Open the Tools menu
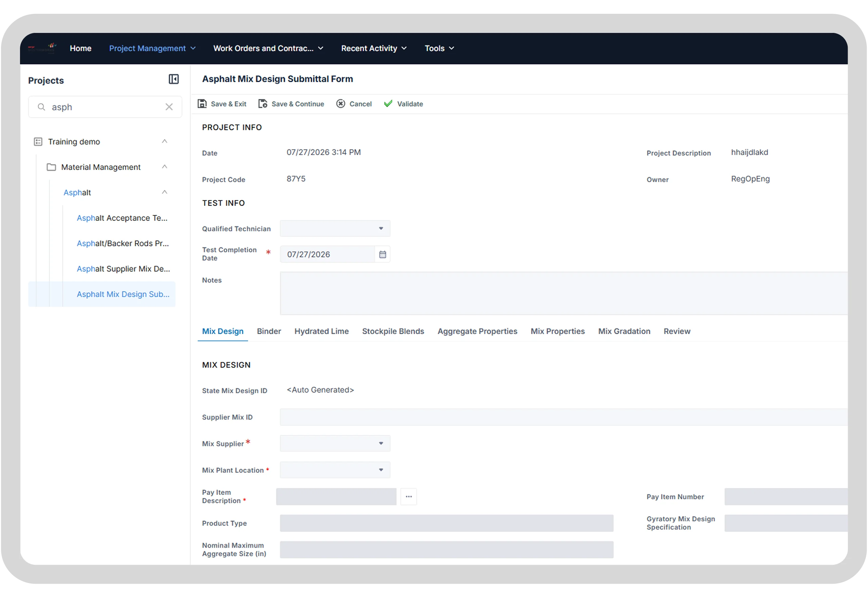Screen dimensions: 868x598 [439, 48]
